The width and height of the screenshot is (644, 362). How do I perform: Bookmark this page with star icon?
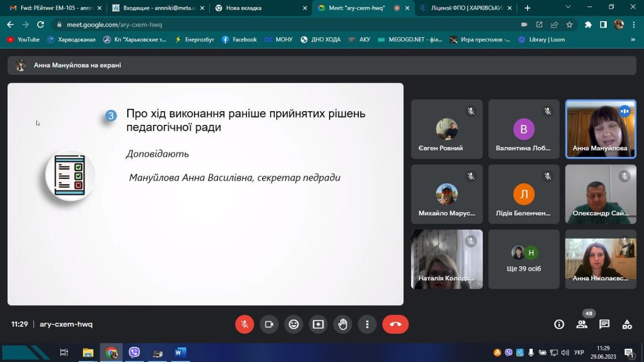[x=570, y=25]
